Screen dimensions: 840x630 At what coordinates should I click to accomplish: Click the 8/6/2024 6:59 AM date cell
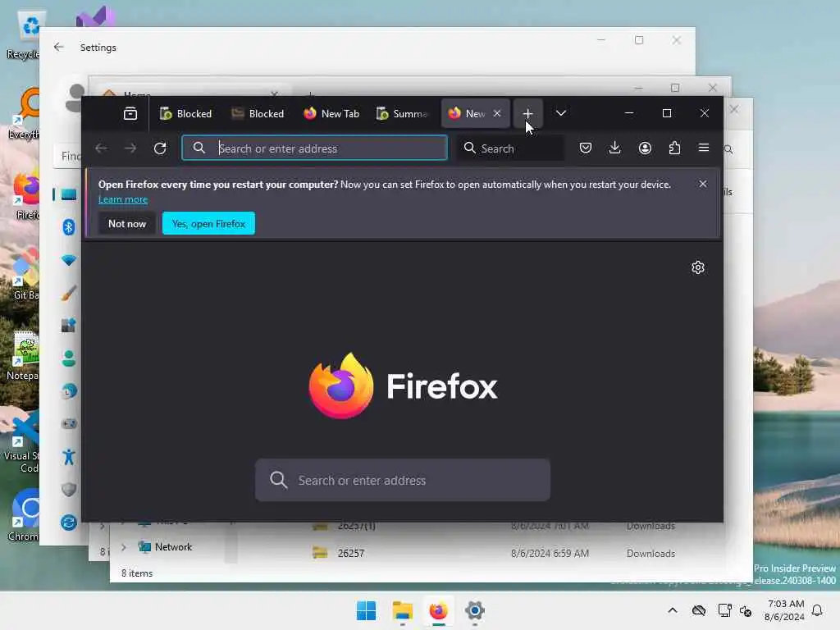pos(550,554)
